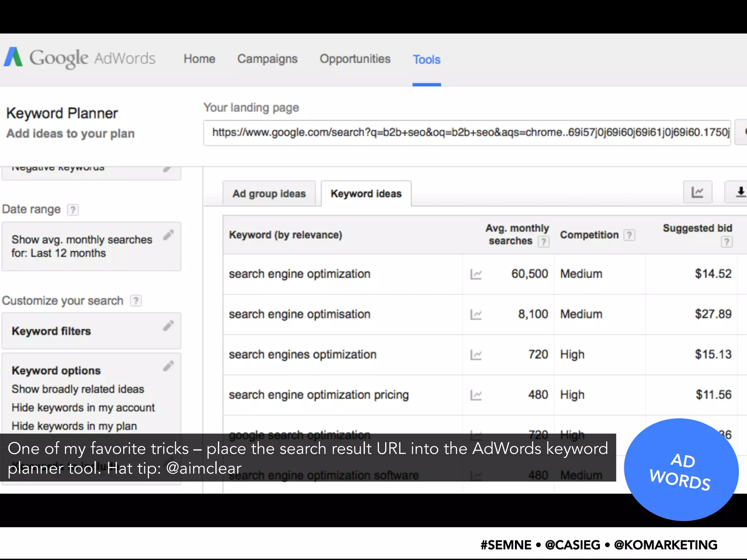Open the Competition column help icon
Viewport: 747px width, 560px height.
629,235
